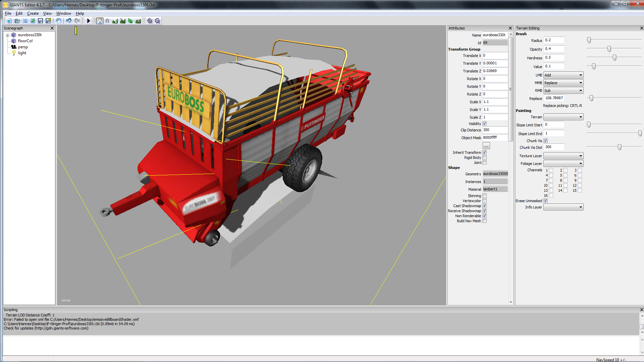The height and width of the screenshot is (362, 644).
Task: Close the Scripting panel
Action: click(x=642, y=310)
